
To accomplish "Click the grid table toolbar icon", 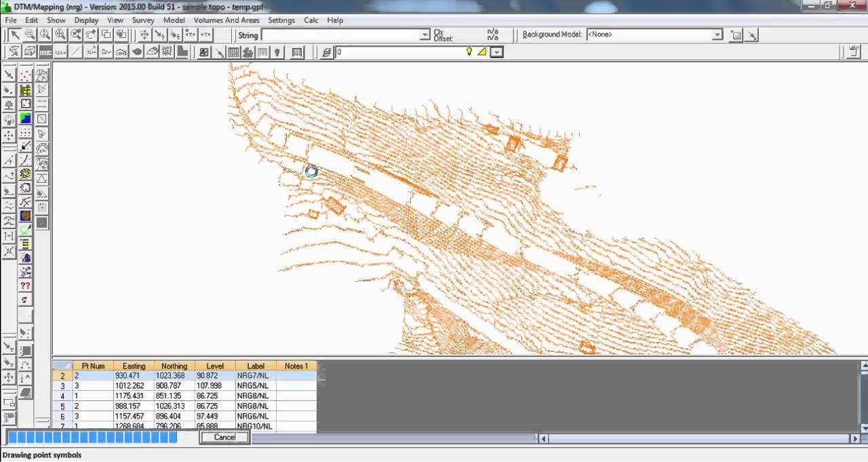I will 233,52.
